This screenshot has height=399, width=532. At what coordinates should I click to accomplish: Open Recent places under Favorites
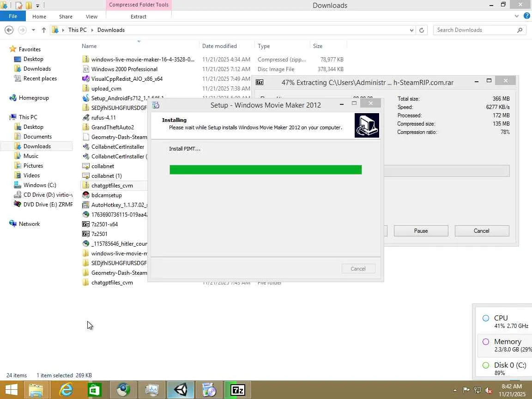[40, 79]
